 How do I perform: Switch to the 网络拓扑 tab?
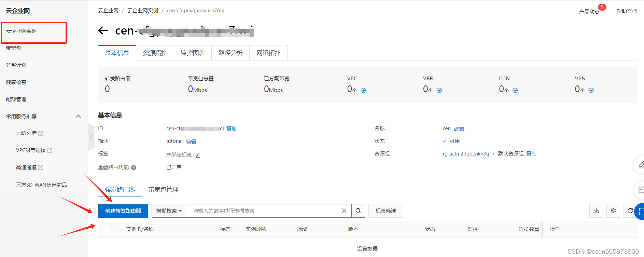(268, 53)
